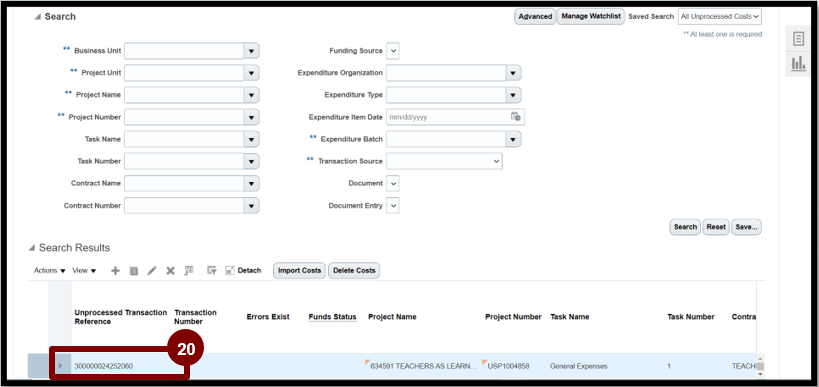The height and width of the screenshot is (387, 819).
Task: Click the Reset button
Action: tap(716, 227)
